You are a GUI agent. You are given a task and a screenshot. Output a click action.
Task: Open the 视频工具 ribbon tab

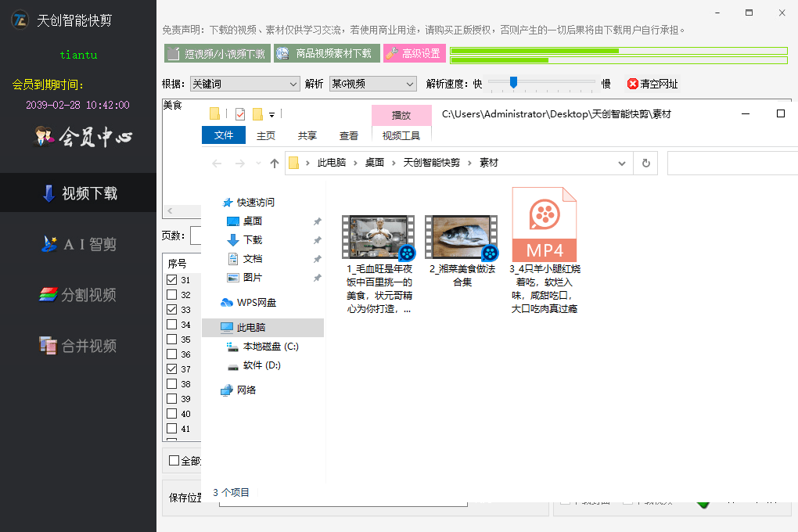point(401,135)
